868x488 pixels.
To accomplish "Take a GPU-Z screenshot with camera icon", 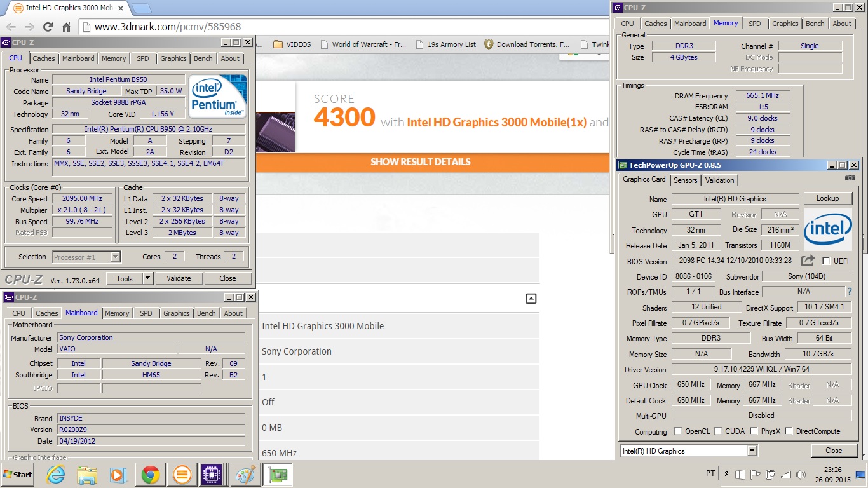I will (x=850, y=179).
